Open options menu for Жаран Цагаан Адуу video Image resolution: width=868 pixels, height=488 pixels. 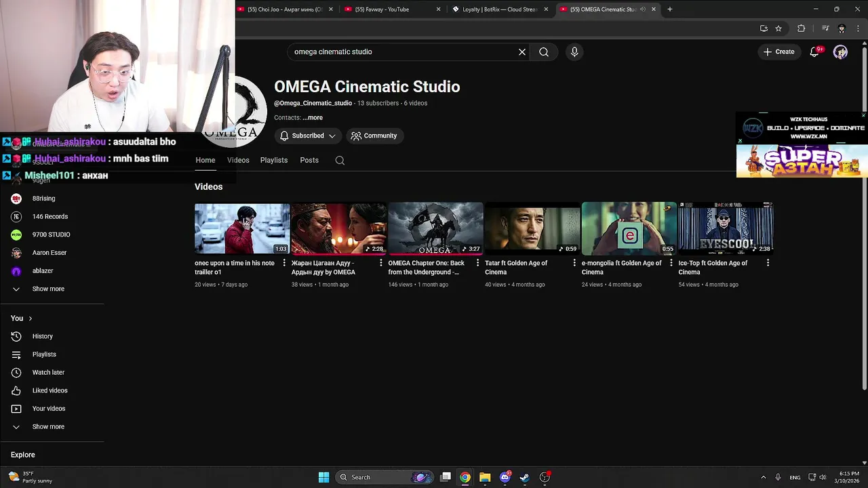tap(380, 263)
